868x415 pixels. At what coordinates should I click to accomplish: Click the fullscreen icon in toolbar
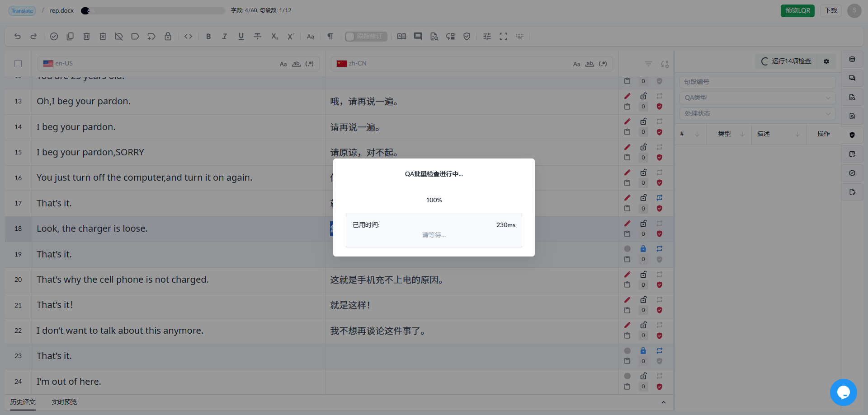click(503, 37)
